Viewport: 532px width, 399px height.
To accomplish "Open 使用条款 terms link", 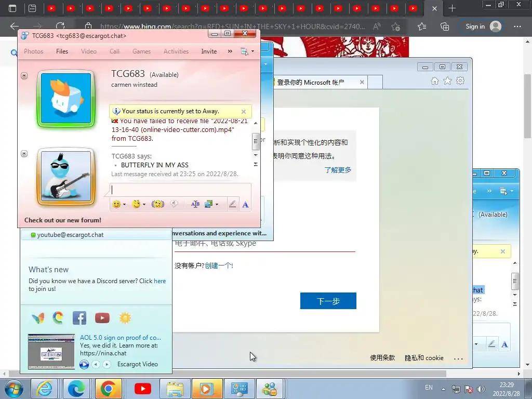I will [382, 357].
